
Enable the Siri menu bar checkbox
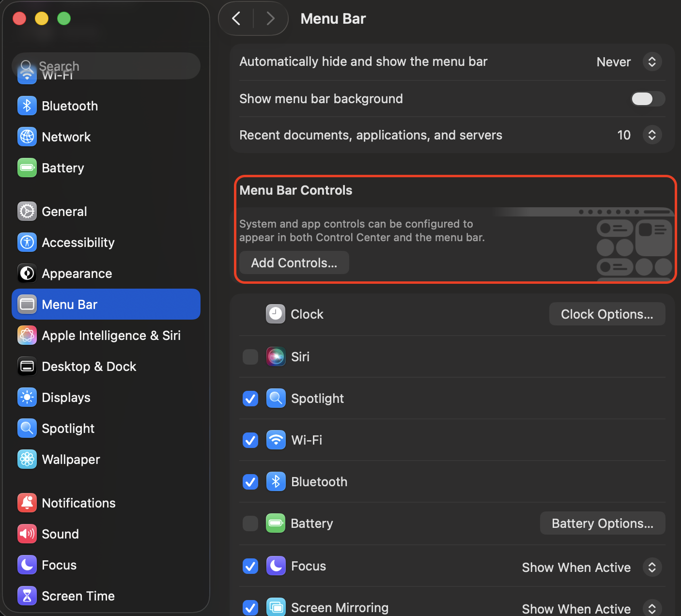250,357
